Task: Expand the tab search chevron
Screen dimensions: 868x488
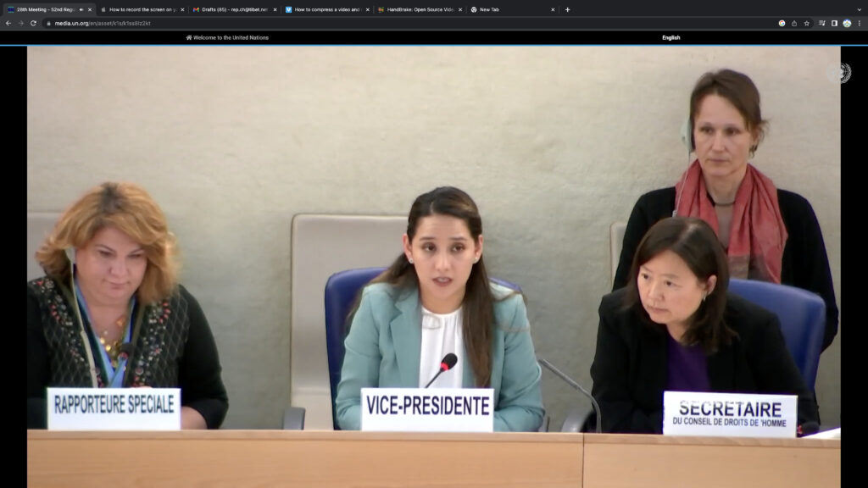Action: [x=860, y=9]
